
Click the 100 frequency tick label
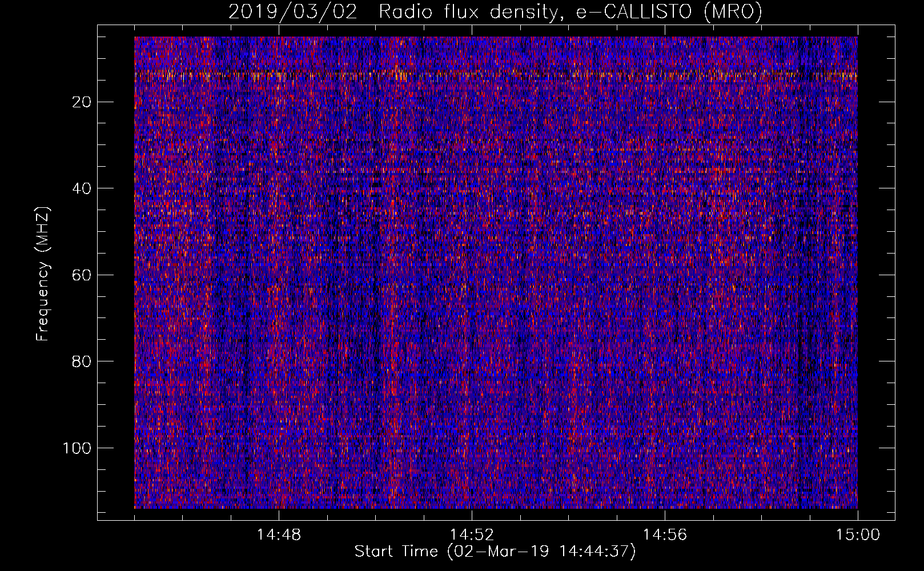(x=77, y=448)
